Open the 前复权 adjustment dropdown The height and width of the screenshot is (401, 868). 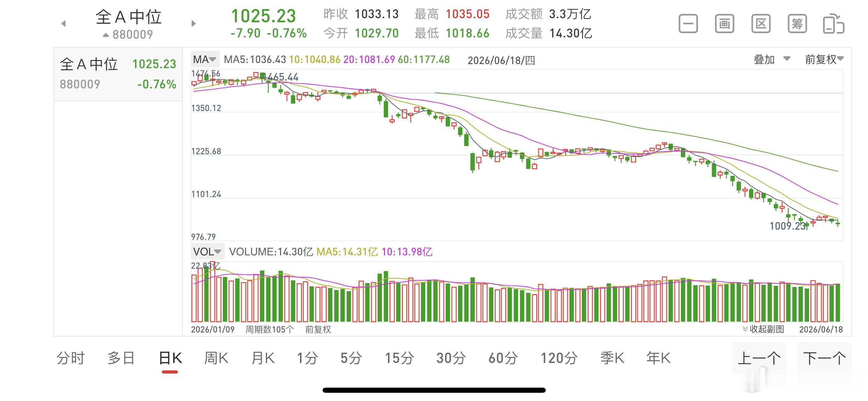tap(824, 60)
